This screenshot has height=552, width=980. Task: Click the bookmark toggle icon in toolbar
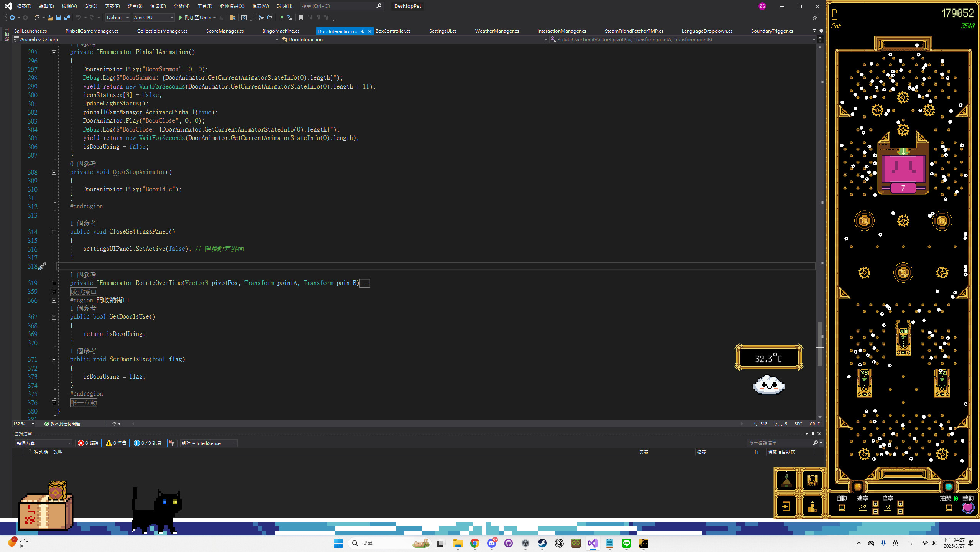301,18
